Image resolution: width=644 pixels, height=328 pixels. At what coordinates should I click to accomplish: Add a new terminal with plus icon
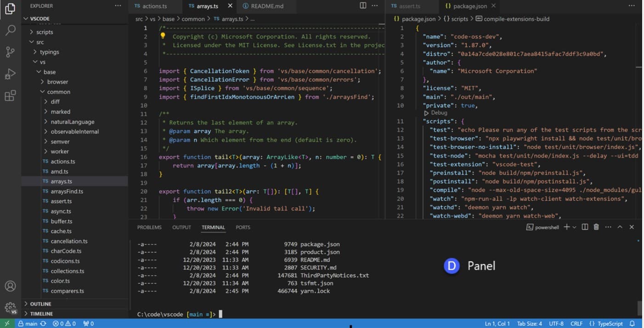(x=566, y=227)
